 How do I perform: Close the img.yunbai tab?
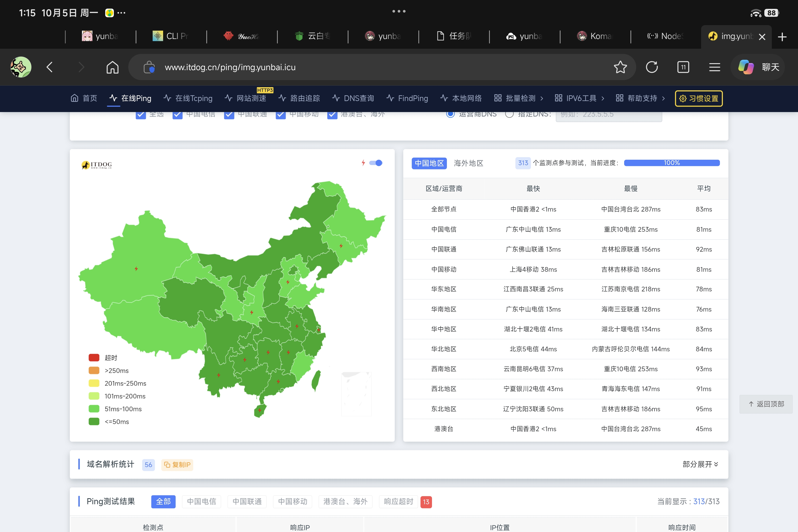762,37
